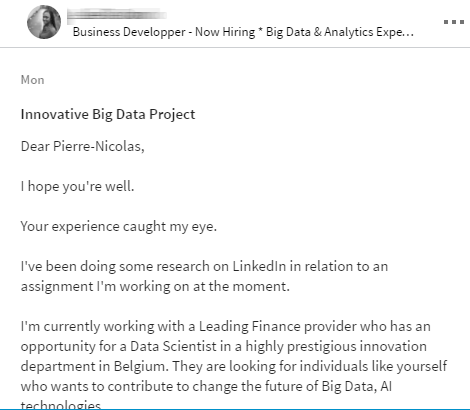
Task: Click the highly prestigious innovation words
Action: (x=336, y=346)
